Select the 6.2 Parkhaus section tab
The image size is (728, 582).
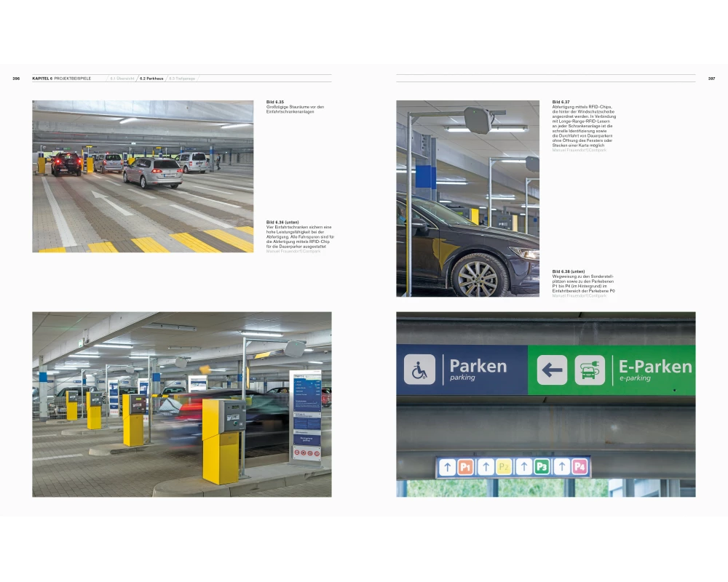tap(151, 78)
